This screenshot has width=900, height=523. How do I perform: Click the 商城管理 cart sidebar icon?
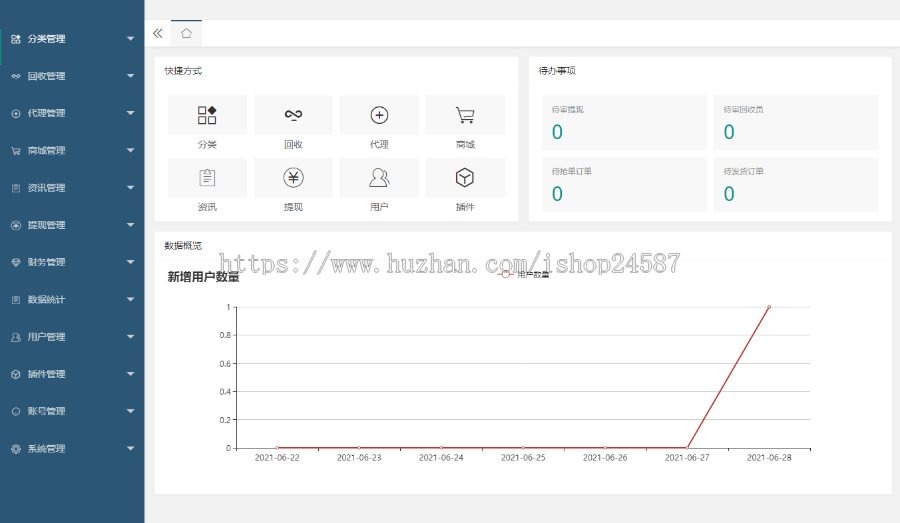(16, 150)
